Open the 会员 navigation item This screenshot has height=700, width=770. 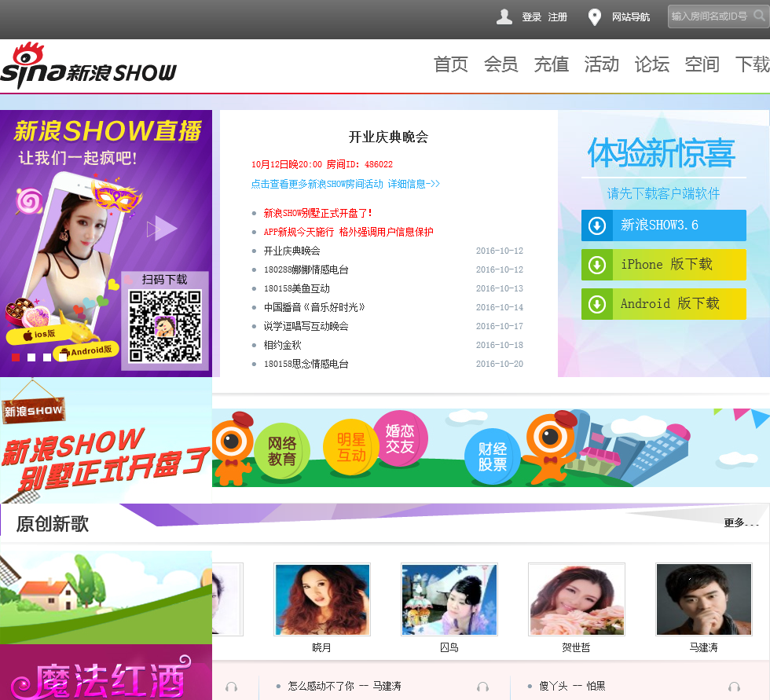pyautogui.click(x=501, y=64)
